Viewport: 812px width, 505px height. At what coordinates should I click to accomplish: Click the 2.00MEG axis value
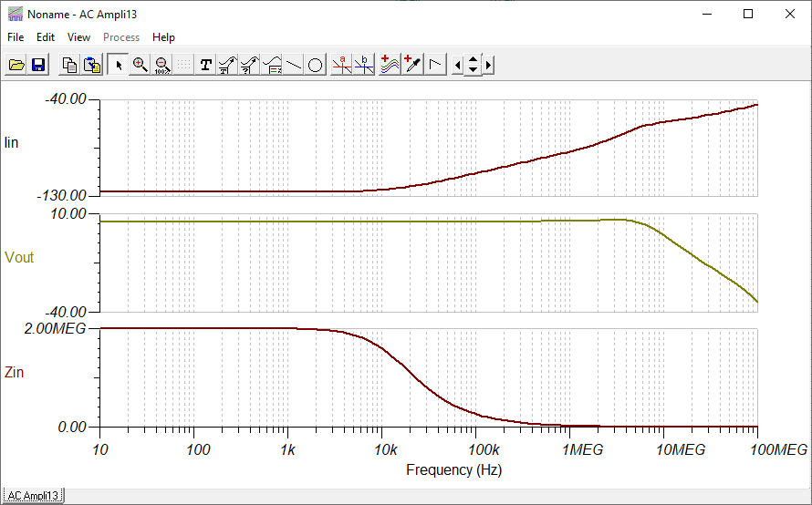55,328
